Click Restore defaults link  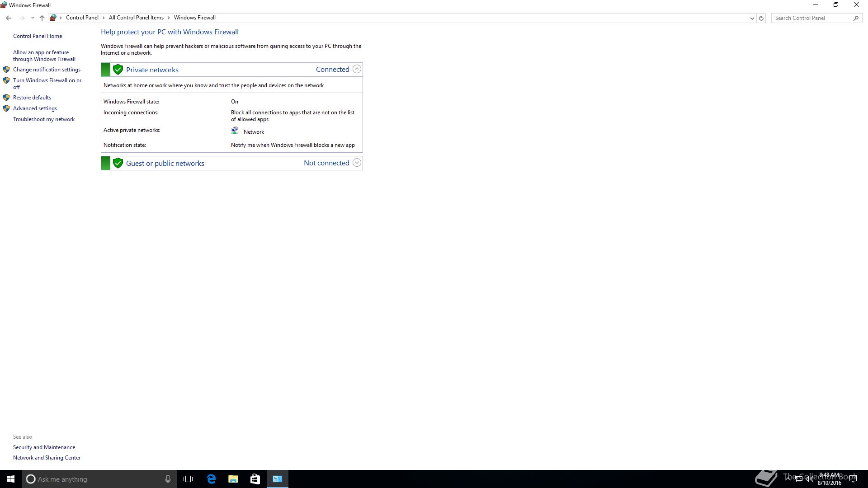click(32, 98)
